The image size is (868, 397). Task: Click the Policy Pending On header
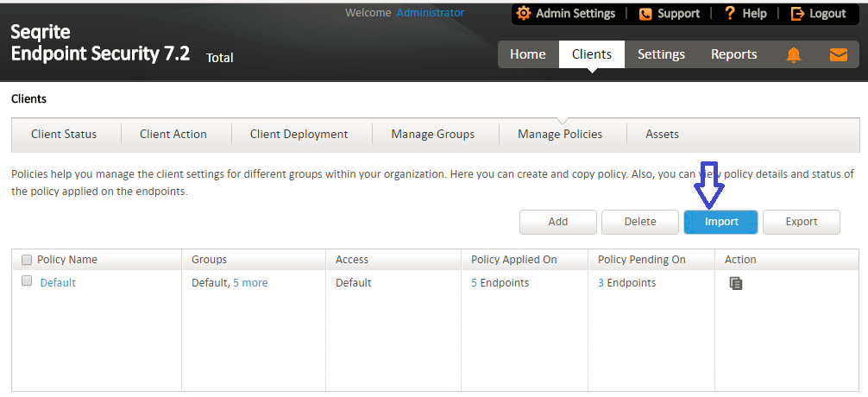click(x=642, y=260)
